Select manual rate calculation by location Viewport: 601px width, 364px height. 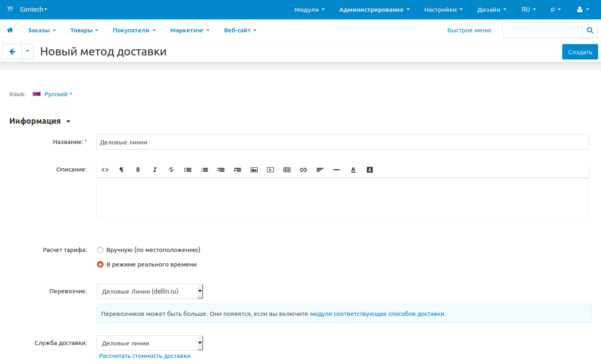point(100,250)
